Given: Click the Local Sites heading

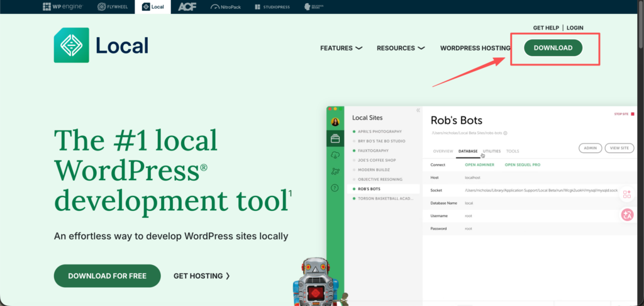Looking at the screenshot, I should click(367, 118).
